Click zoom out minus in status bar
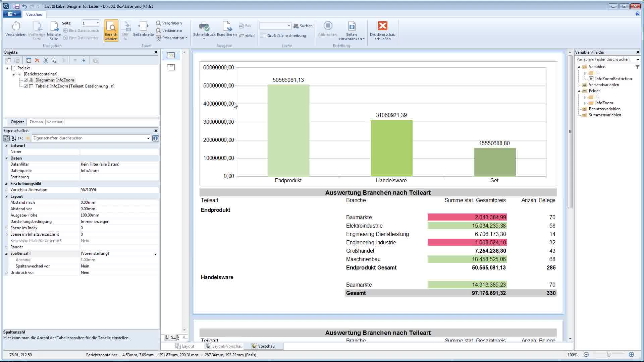The image size is (644, 362). (586, 355)
